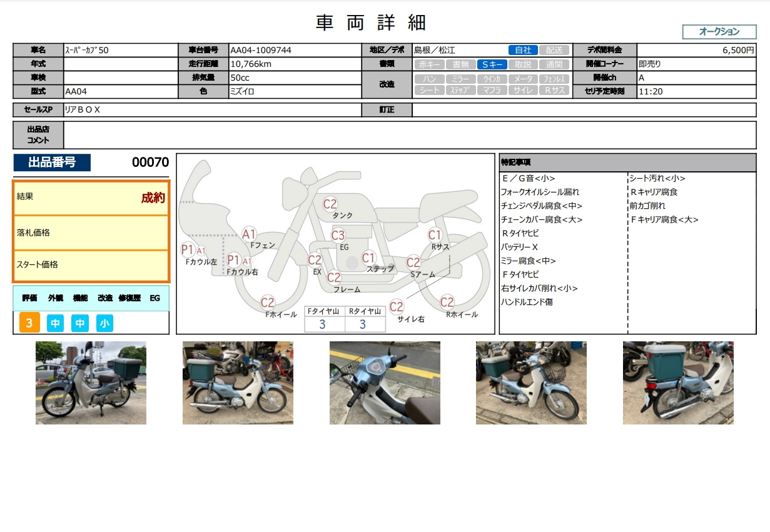Click the Fキャリア腐食<大> note
Image resolution: width=770 pixels, height=532 pixels.
664,219
